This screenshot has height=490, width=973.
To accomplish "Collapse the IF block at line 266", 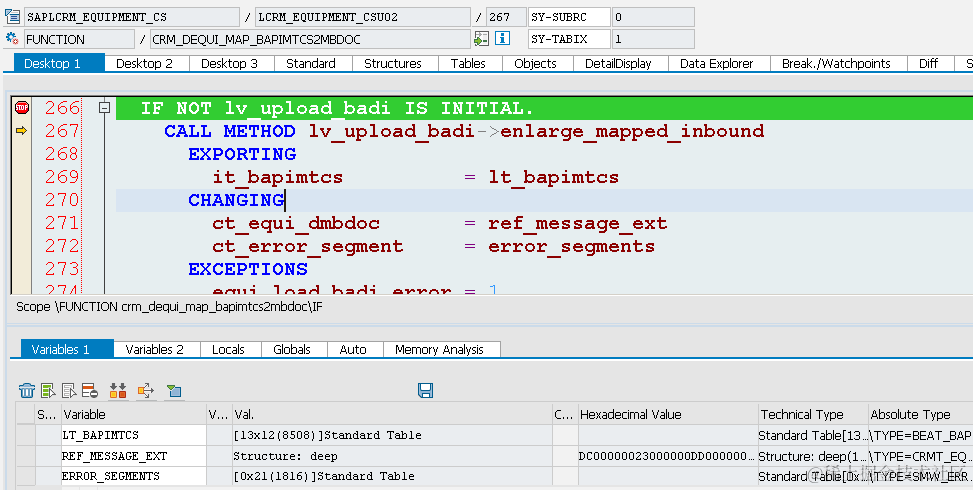I will click(104, 108).
